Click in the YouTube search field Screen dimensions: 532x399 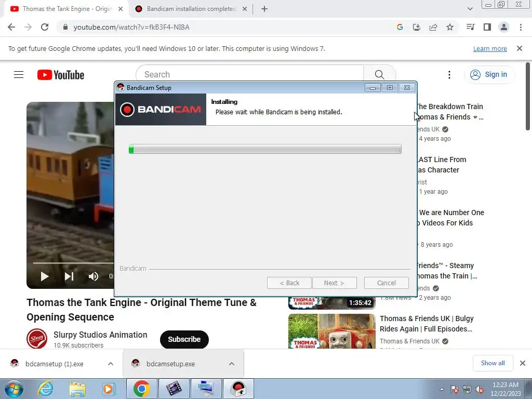250,74
